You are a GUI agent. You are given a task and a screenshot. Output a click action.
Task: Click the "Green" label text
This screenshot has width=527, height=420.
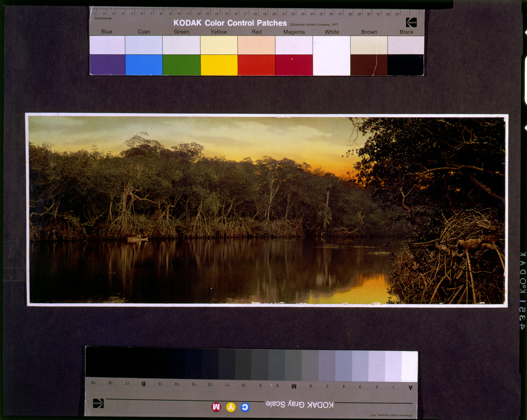[181, 32]
